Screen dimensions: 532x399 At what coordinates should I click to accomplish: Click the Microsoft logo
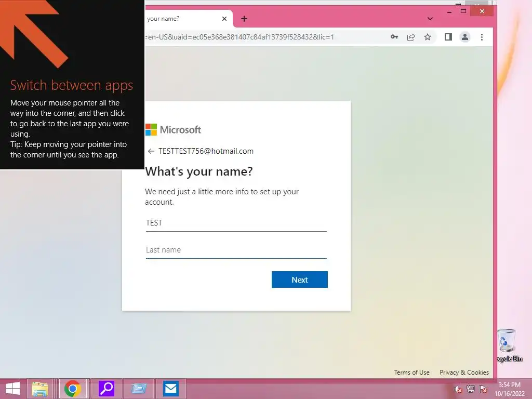173,129
